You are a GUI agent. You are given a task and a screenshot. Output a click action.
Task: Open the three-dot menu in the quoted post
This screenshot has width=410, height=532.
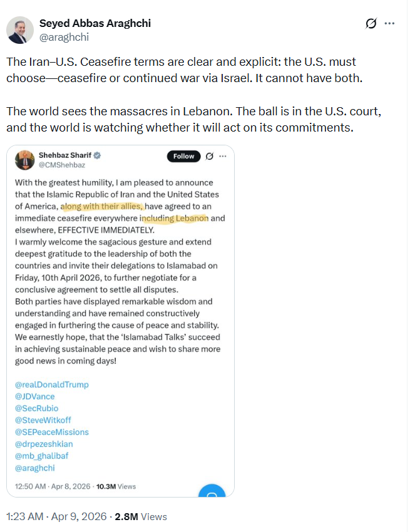point(223,156)
